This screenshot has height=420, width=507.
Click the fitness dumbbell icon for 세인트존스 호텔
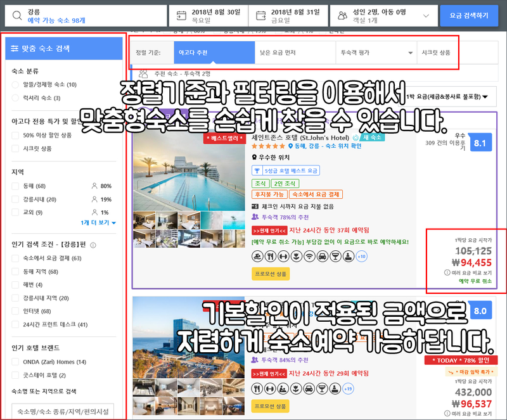[x=283, y=257]
